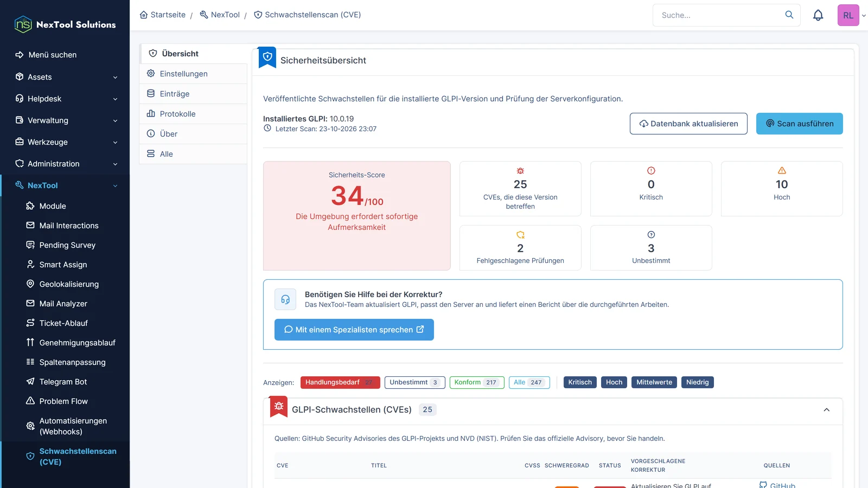
Task: Click Scan ausführen button
Action: coord(800,124)
